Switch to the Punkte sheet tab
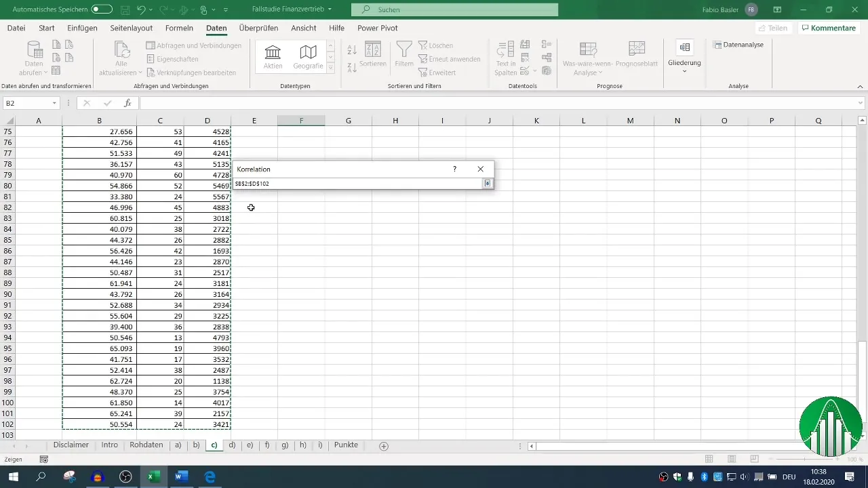 [x=346, y=445]
